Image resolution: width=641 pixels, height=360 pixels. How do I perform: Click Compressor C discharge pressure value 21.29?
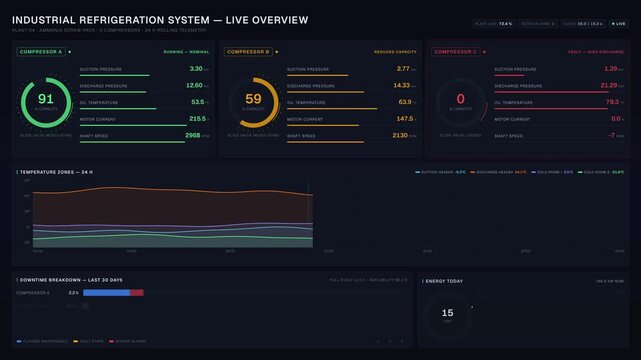(609, 85)
